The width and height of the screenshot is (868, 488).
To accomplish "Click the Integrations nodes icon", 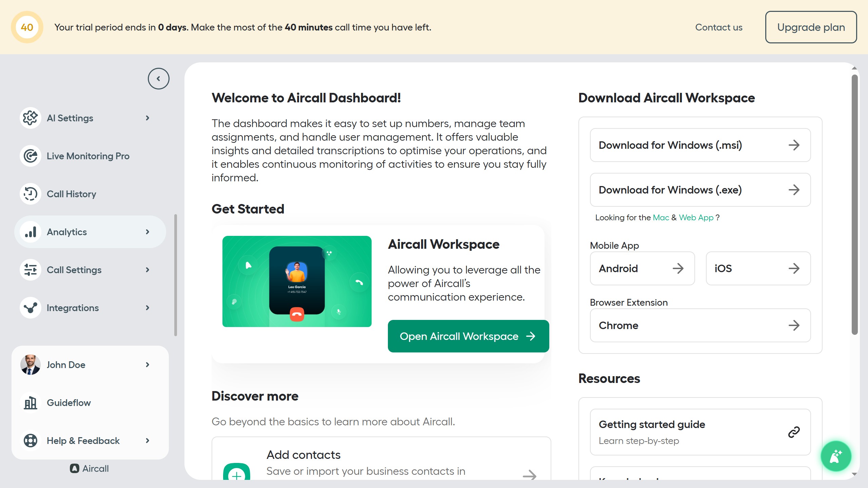I will (31, 308).
